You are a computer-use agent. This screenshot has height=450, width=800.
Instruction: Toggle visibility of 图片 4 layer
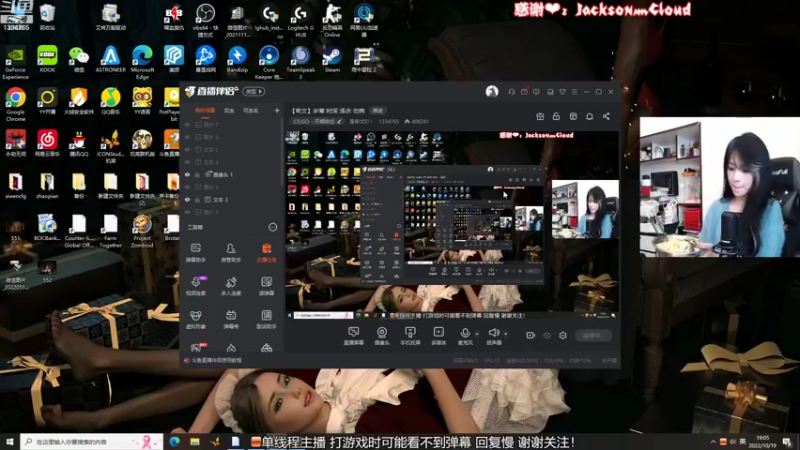click(x=187, y=187)
